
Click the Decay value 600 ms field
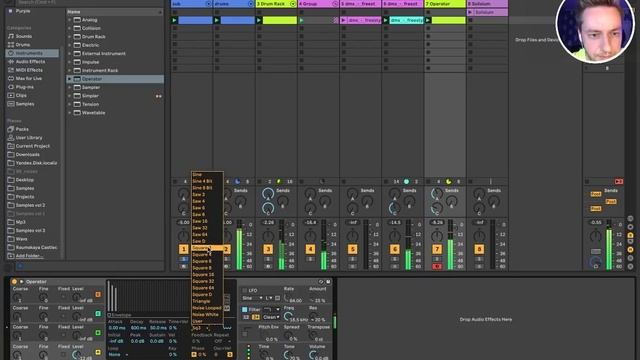(138, 328)
